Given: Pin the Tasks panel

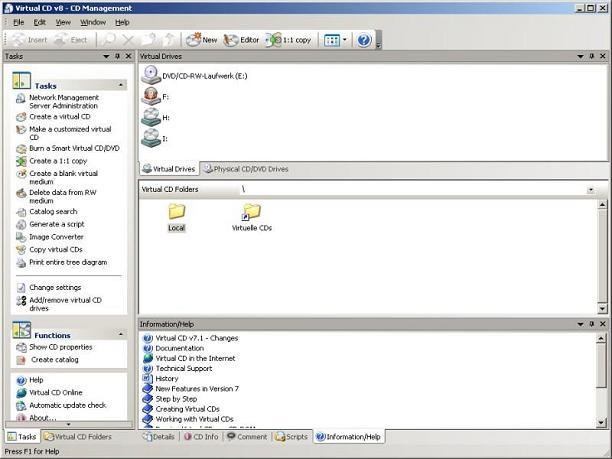Looking at the screenshot, I should coord(117,57).
